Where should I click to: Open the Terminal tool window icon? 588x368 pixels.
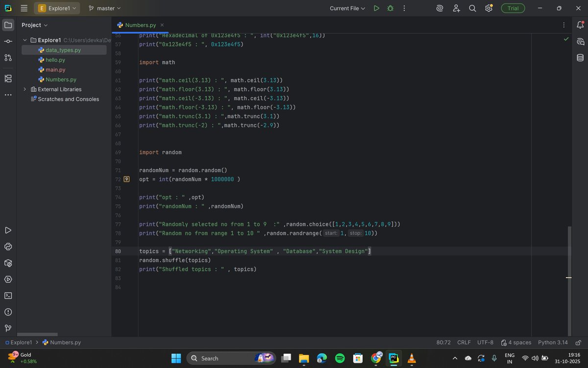coord(8,295)
